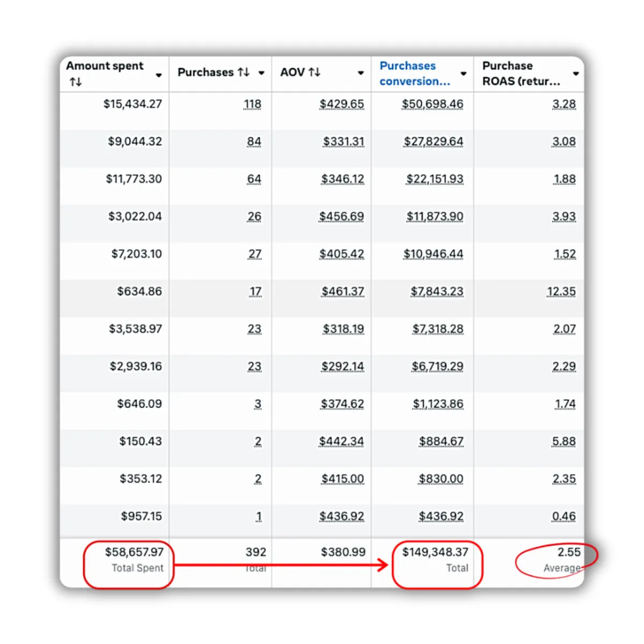Click the $331.31 AOV value
Viewport: 644px width, 644px height.
(x=343, y=142)
